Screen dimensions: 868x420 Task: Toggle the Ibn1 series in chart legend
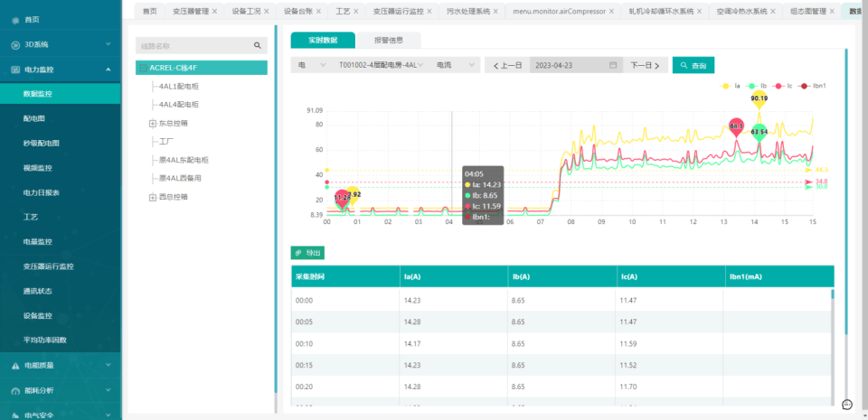point(812,86)
